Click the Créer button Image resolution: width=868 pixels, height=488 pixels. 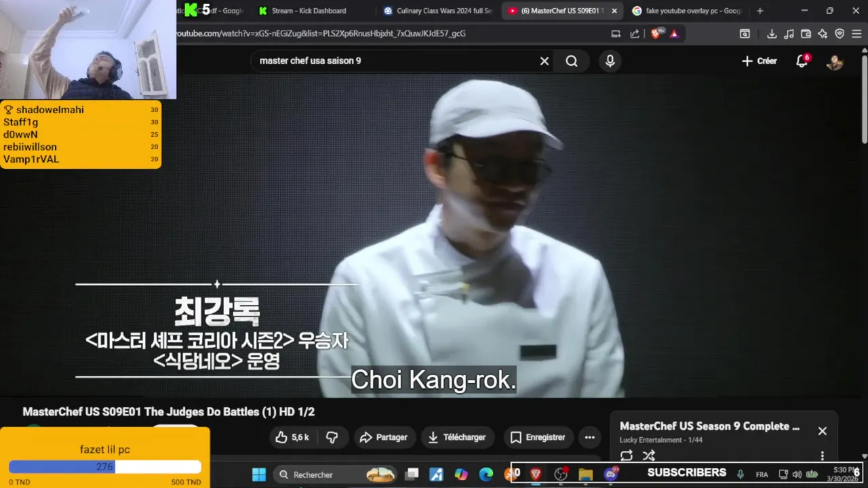[759, 61]
